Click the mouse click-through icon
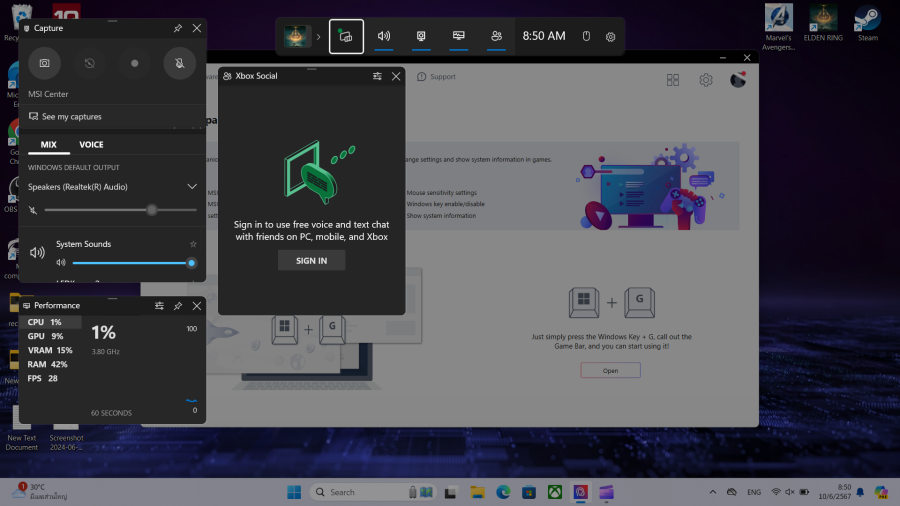Screen dimensions: 900x506 [x=587, y=36]
